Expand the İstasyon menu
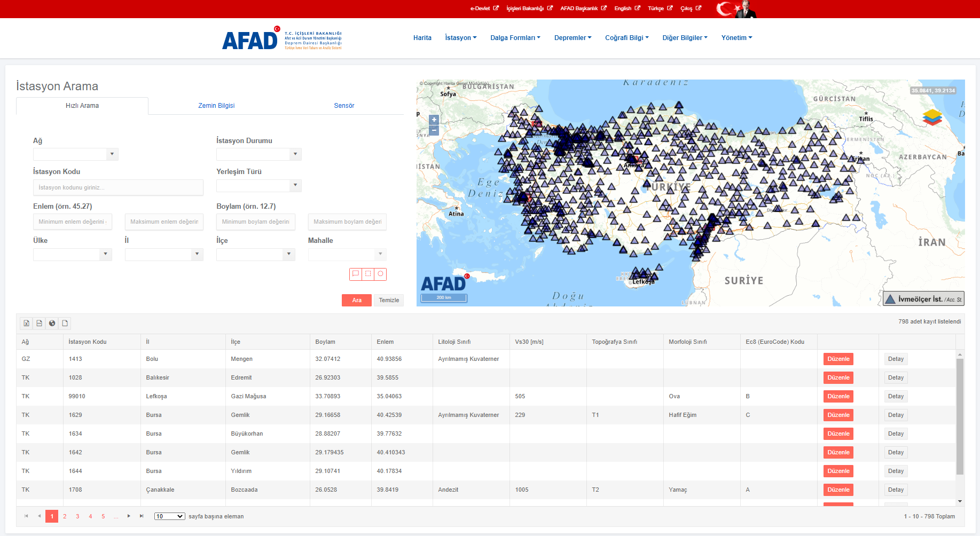Image resolution: width=980 pixels, height=536 pixels. point(460,38)
